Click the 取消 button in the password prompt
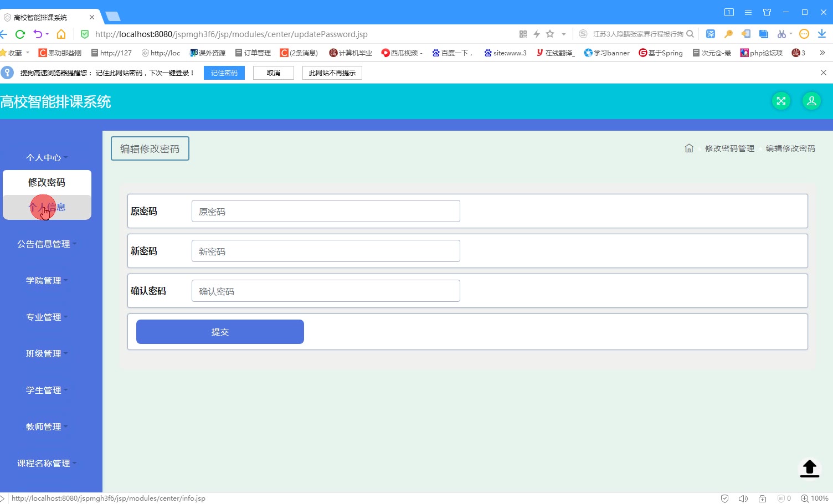The image size is (833, 504). pyautogui.click(x=274, y=73)
